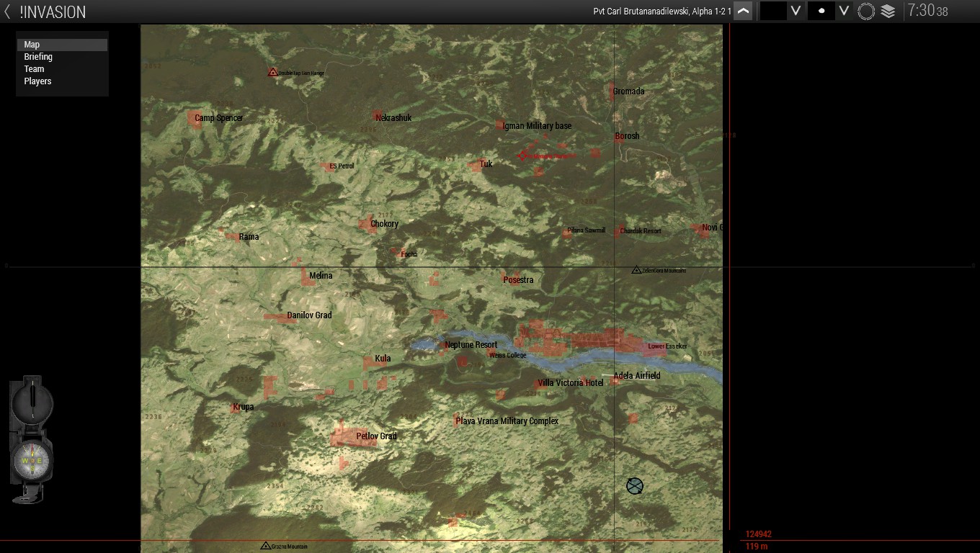Click the Gromada map label
Image resolution: width=980 pixels, height=553 pixels.
[x=629, y=91]
